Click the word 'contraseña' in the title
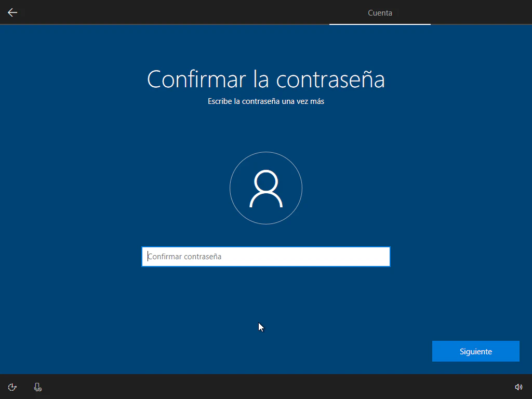Image resolution: width=532 pixels, height=399 pixels. (330, 79)
